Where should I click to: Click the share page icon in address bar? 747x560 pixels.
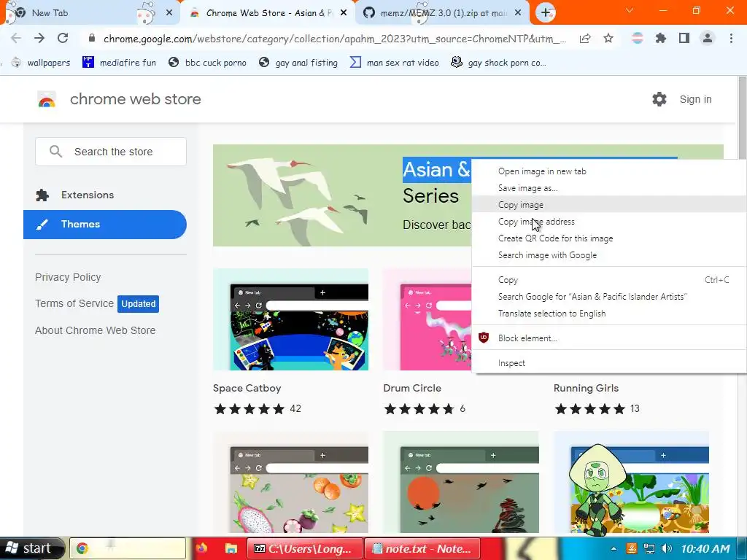pyautogui.click(x=585, y=39)
